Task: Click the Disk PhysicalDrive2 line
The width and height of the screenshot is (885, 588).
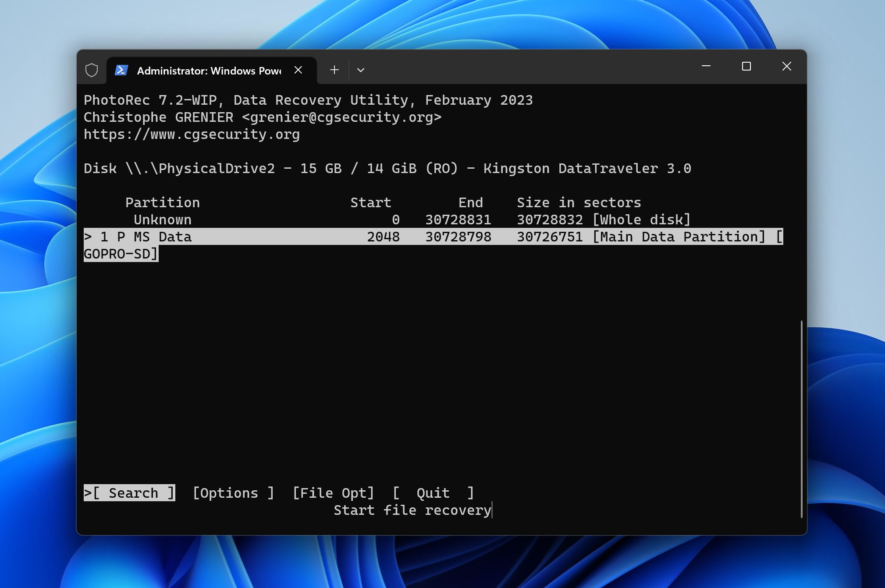Action: point(387,168)
